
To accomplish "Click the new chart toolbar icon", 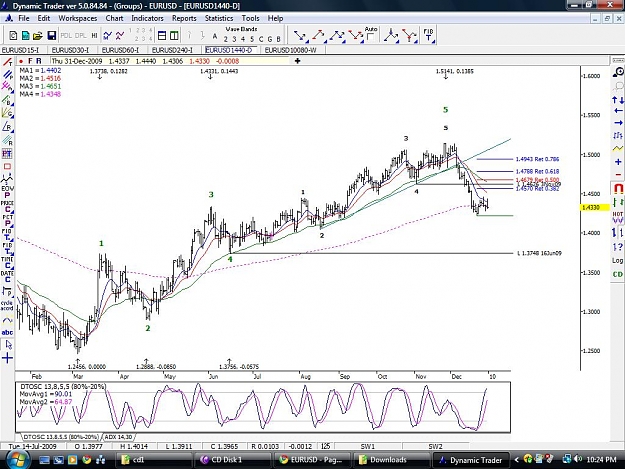I will (13, 36).
